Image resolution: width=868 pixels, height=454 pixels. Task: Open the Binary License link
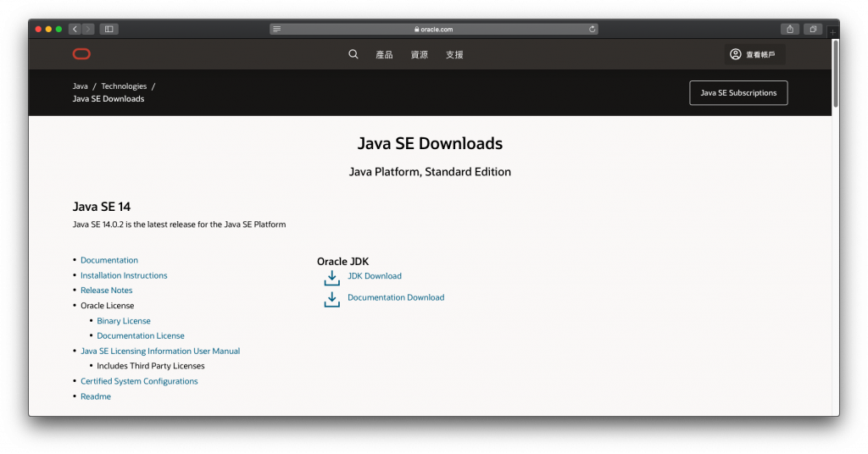click(x=124, y=321)
